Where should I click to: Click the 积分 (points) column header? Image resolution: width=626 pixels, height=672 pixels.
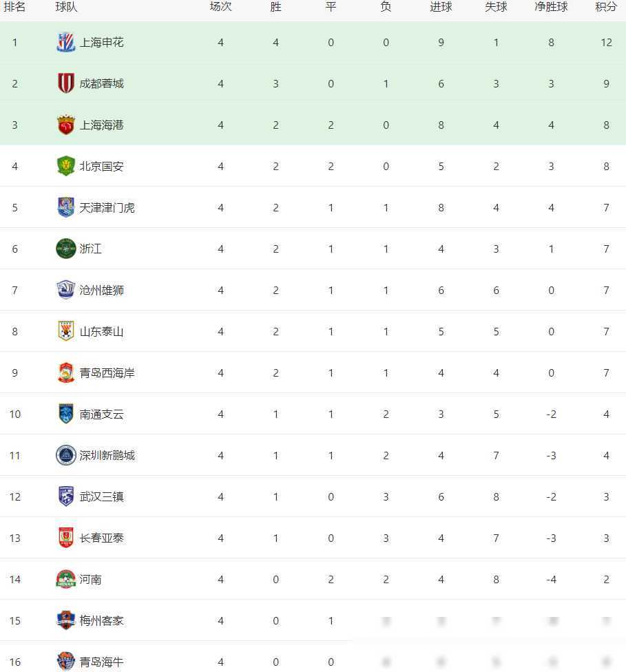606,7
